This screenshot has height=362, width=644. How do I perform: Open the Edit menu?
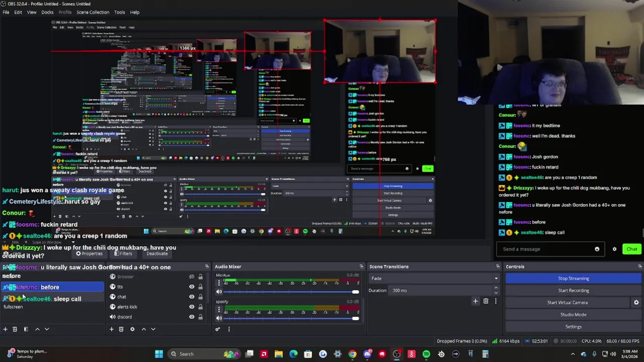coord(18,12)
